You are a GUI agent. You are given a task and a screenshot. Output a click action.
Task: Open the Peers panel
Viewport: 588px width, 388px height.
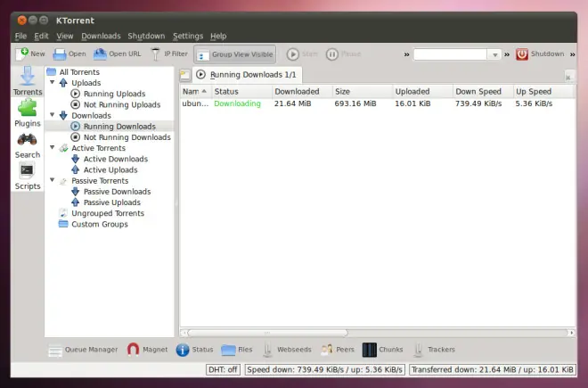[x=338, y=350]
